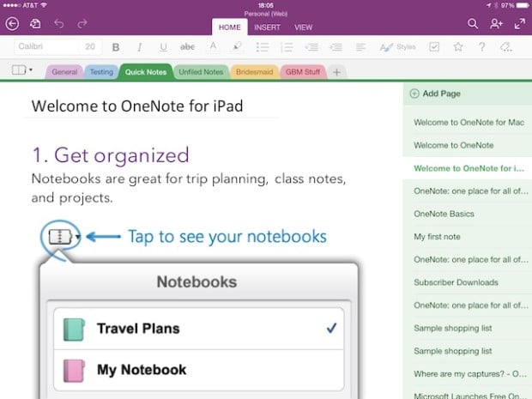Viewport: 532px width, 399px height.
Task: Add the star important tag
Action: click(458, 47)
